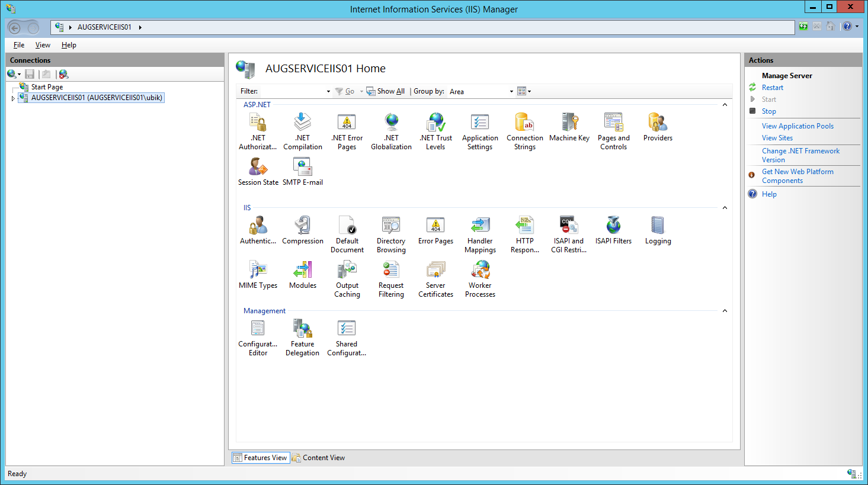Expand the AUGSERVICEIIS01 server tree node
Viewport: 868px width, 485px height.
click(13, 98)
